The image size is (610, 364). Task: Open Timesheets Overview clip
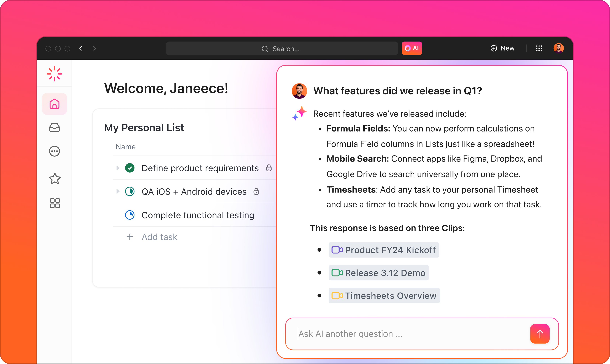pos(384,296)
